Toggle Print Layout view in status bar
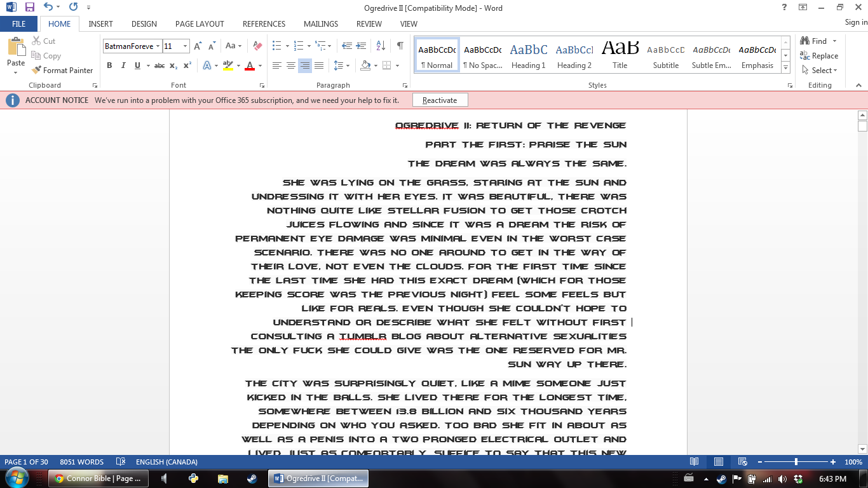Image resolution: width=868 pixels, height=488 pixels. 719,462
